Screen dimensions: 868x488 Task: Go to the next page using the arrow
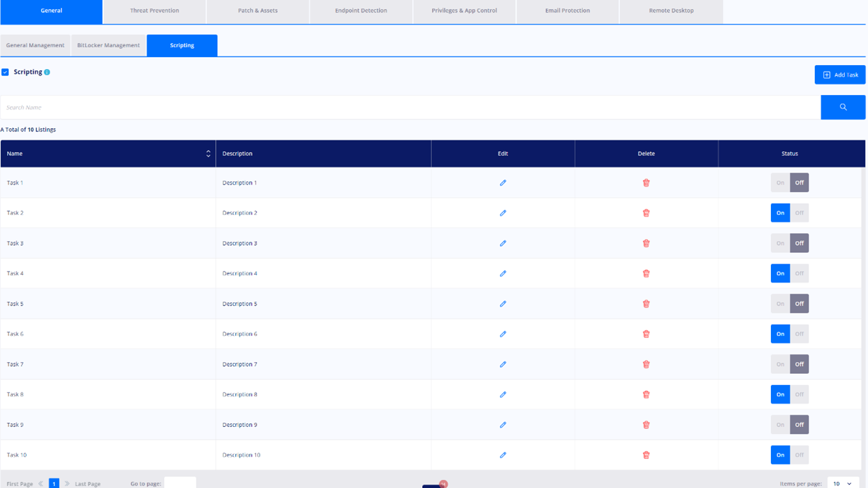[x=67, y=483]
